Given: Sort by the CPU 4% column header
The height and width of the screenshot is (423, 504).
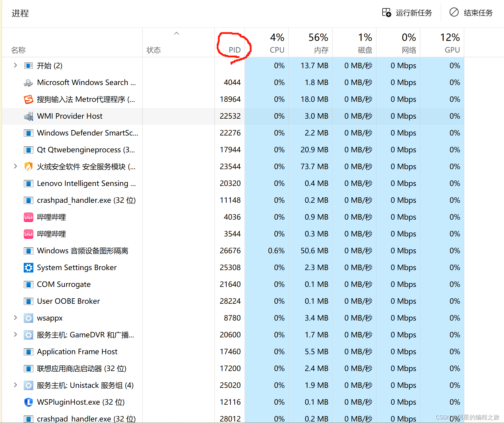Looking at the screenshot, I should tap(267, 43).
